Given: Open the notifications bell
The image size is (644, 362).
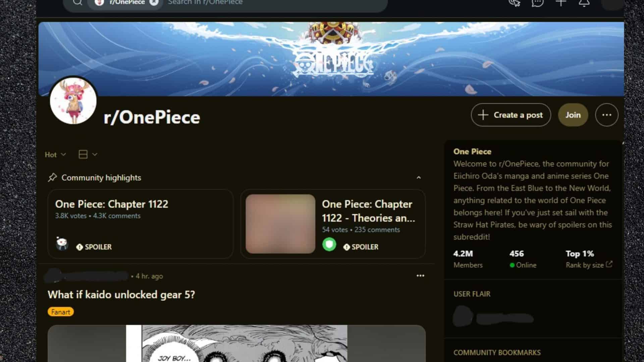Looking at the screenshot, I should [x=584, y=3].
